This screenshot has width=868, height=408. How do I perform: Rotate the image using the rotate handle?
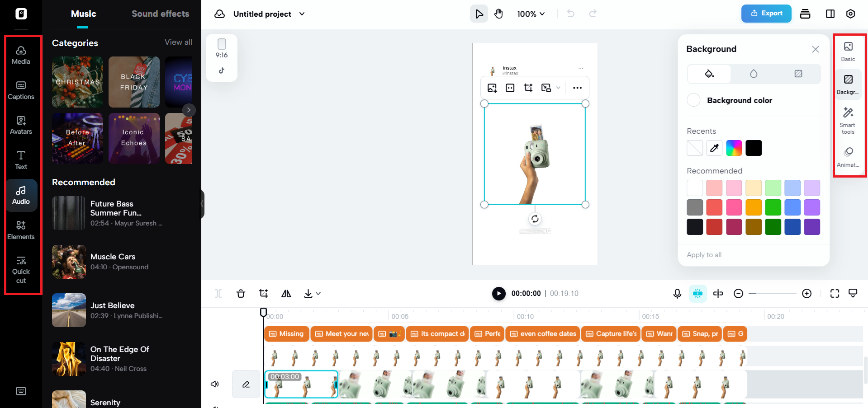[x=535, y=219]
